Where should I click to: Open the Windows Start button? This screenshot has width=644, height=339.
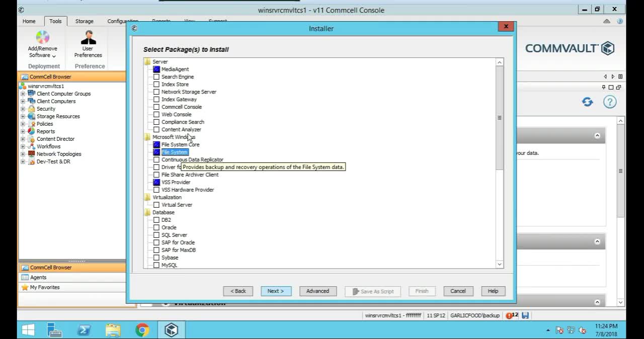click(28, 330)
